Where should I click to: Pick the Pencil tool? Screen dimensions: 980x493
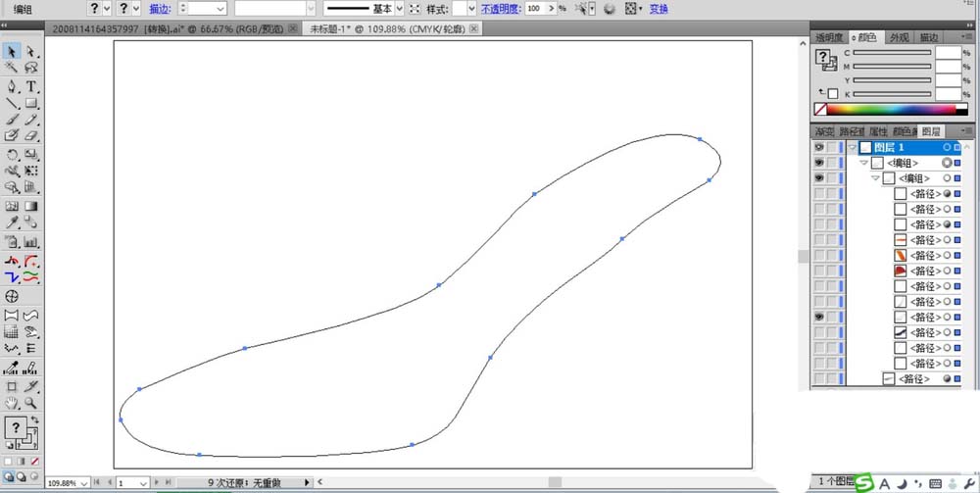click(30, 120)
